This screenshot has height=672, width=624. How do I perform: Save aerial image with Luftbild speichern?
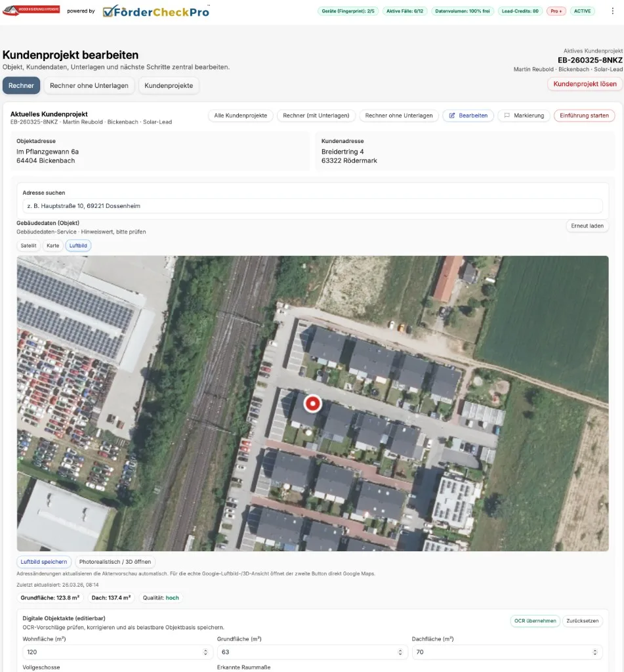(44, 562)
